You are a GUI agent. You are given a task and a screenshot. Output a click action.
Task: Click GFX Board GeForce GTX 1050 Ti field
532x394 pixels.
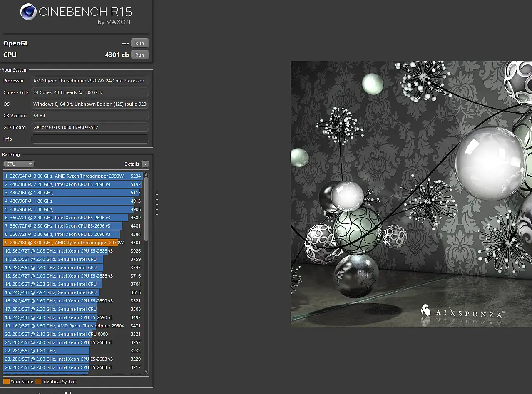click(x=90, y=127)
